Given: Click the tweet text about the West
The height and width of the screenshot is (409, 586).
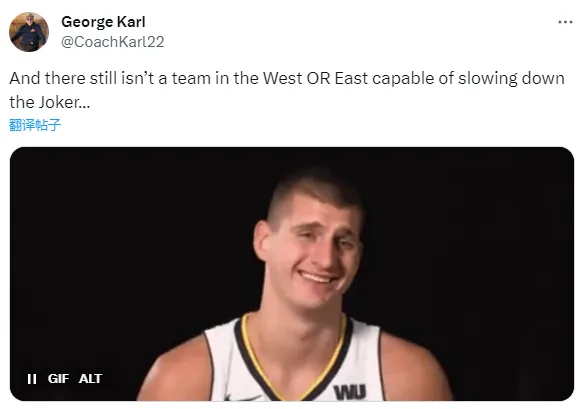Looking at the screenshot, I should point(287,90).
